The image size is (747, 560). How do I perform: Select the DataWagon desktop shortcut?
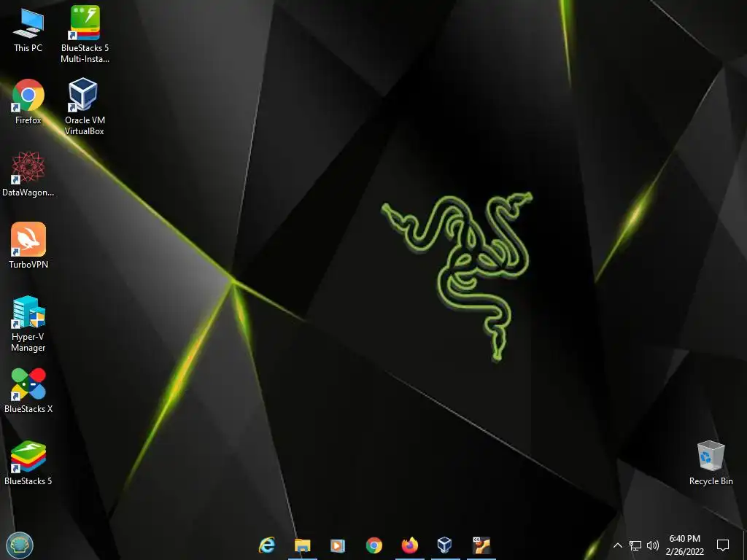(28, 174)
